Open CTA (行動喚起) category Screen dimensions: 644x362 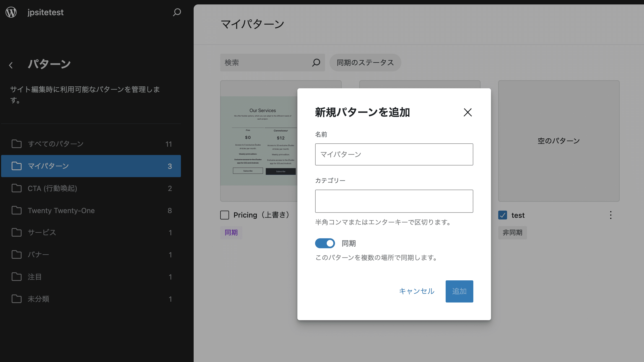[x=91, y=188]
